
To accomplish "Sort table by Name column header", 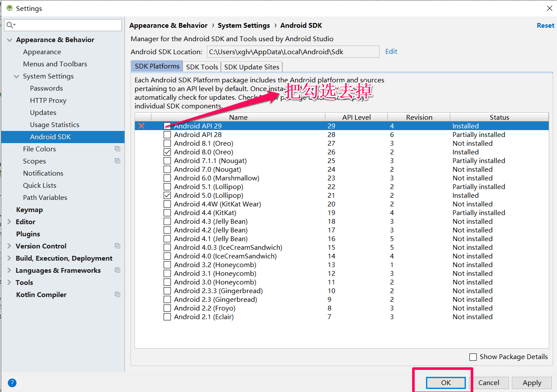I will [x=238, y=117].
